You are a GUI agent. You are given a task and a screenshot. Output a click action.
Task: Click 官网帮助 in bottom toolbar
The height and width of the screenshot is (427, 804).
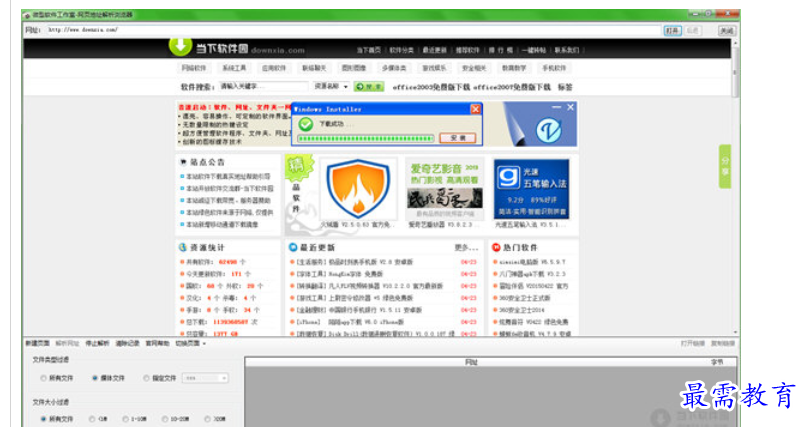click(x=157, y=343)
